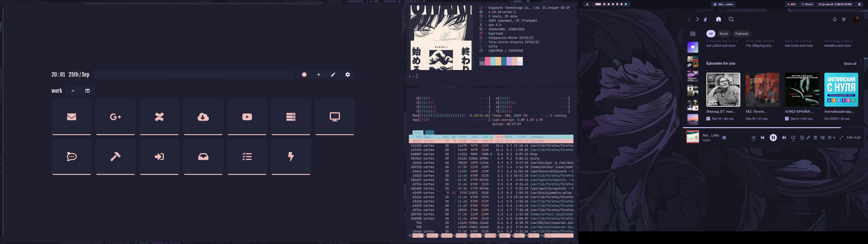Select the Podcasts filter chip
This screenshot has width=868, height=244.
tap(742, 34)
